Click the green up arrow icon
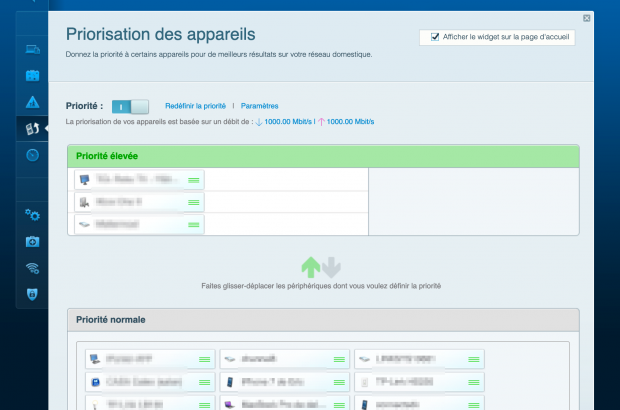Viewport: 620px width, 410px height. [311, 267]
